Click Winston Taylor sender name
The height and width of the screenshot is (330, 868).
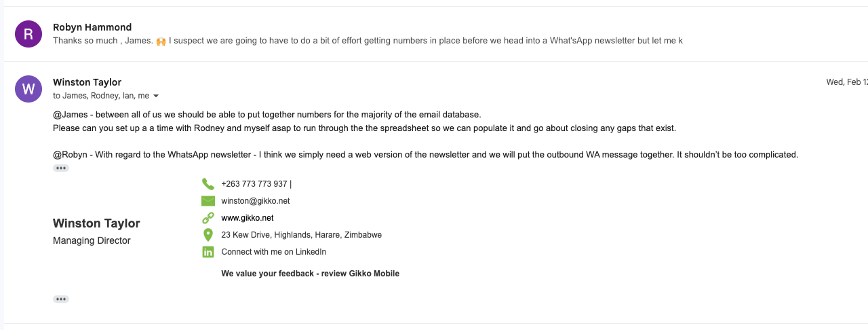coord(87,82)
